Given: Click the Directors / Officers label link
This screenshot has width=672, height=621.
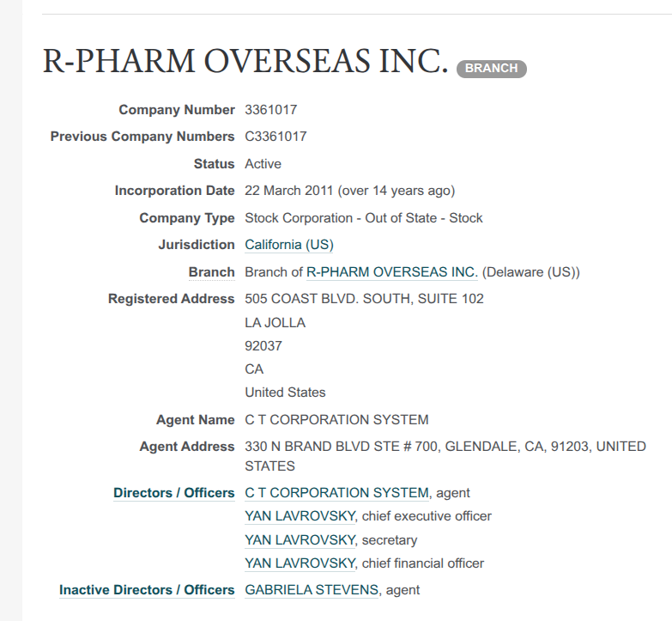Looking at the screenshot, I should [x=173, y=493].
